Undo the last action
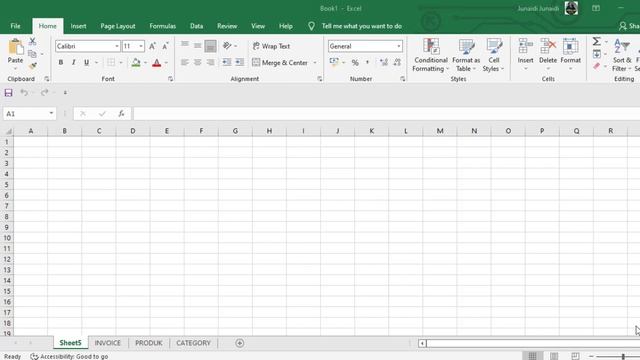The image size is (640, 360). (x=24, y=93)
